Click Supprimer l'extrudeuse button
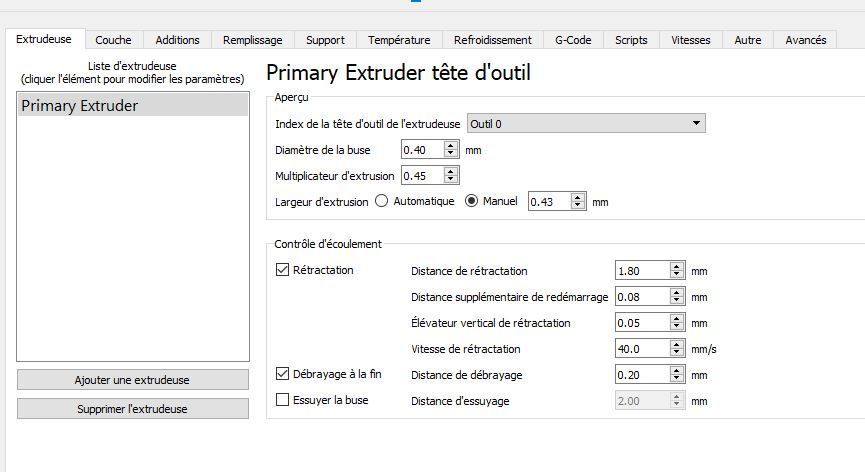 (132, 409)
